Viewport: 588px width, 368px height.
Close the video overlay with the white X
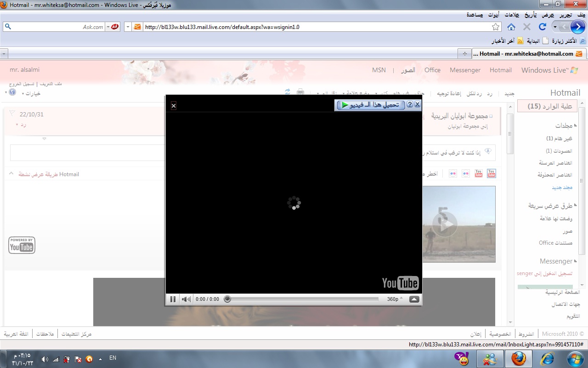174,106
